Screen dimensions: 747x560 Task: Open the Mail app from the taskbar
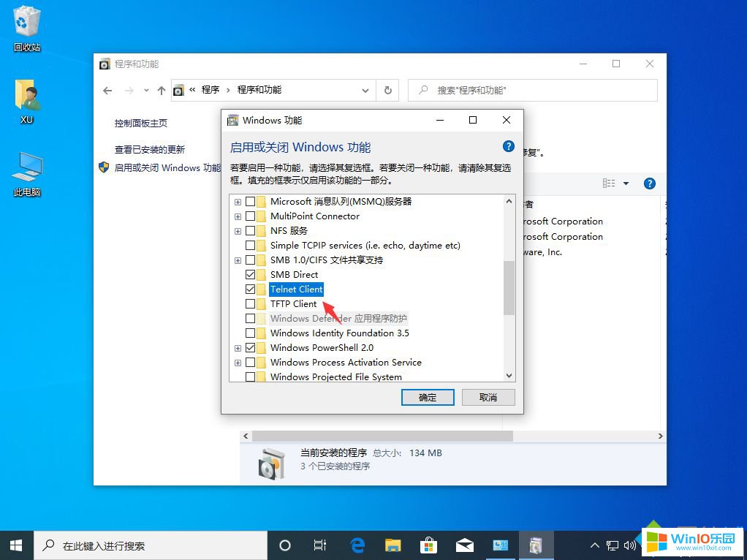tap(465, 545)
